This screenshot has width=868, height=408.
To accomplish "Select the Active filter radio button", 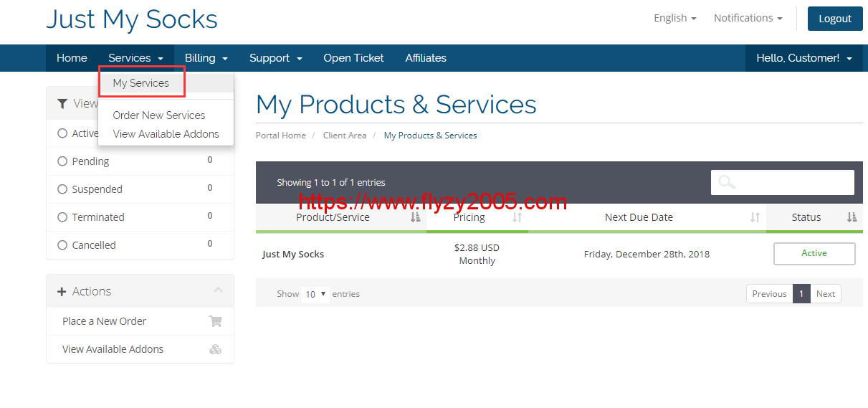I will pos(62,133).
